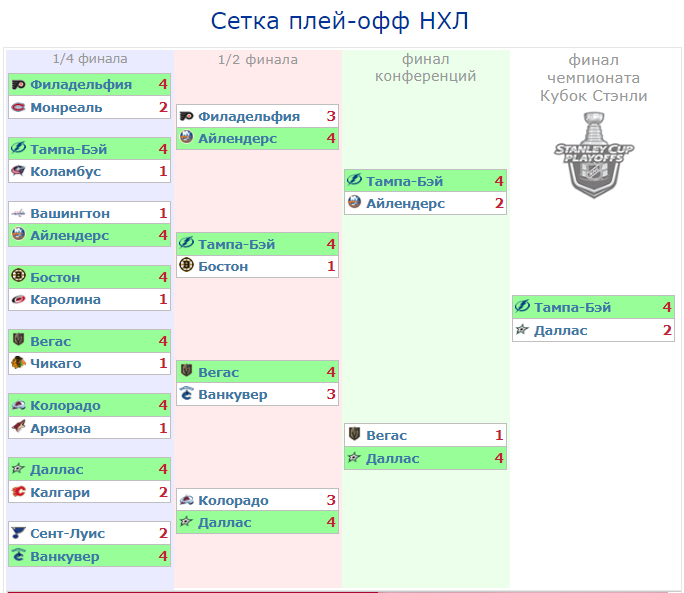Open Филадельфия link in 1/4 finals column

pos(81,84)
